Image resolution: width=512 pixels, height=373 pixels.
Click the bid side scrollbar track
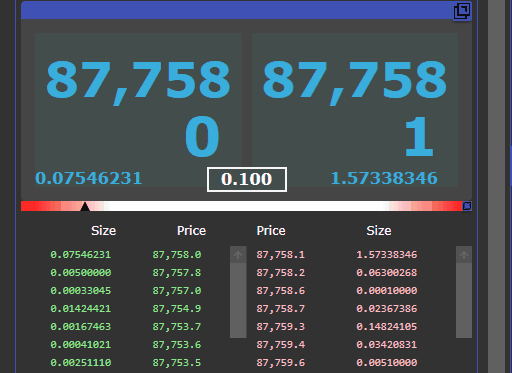[x=238, y=300]
